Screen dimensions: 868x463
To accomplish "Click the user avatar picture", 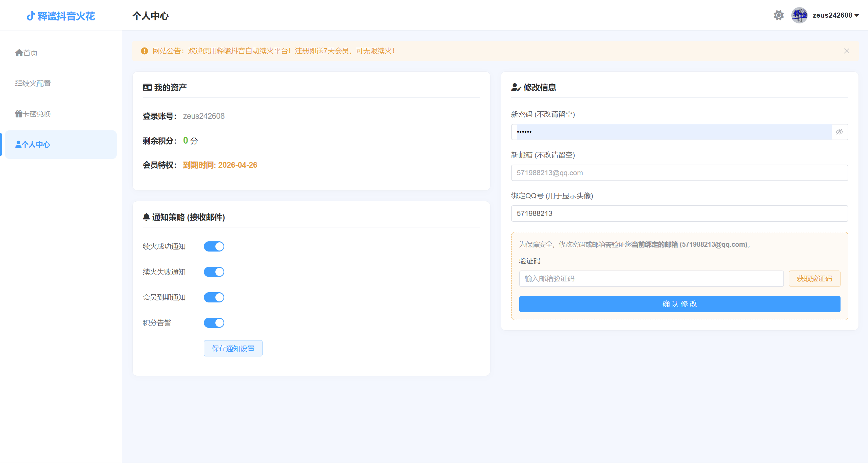I will (x=799, y=15).
